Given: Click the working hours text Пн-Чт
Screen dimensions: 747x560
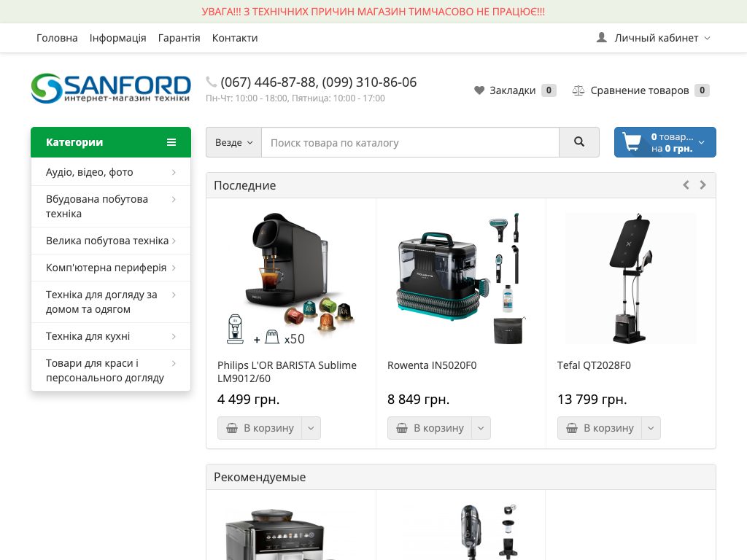Looking at the screenshot, I should (295, 98).
